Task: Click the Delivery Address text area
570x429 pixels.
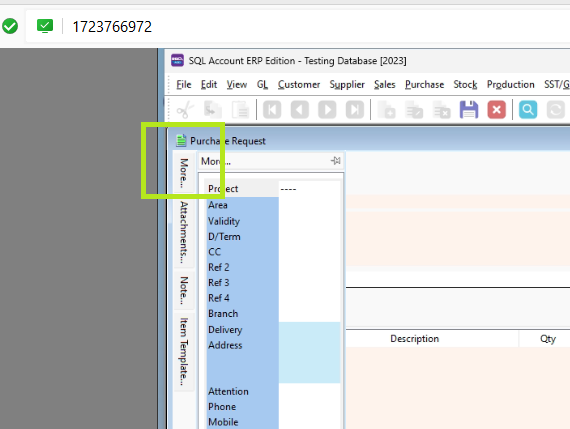Action: click(x=309, y=352)
